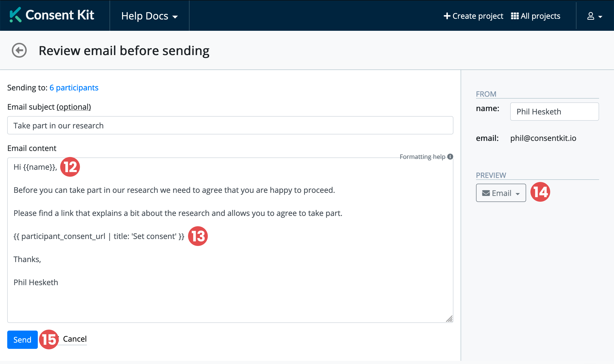The width and height of the screenshot is (614, 364).
Task: Click the envelope icon in Preview button
Action: tap(486, 193)
